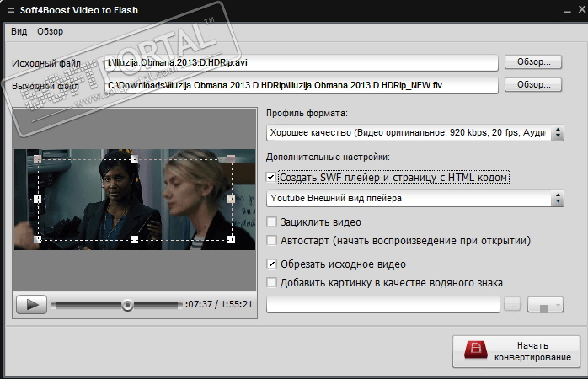Open the Профиль формата quality dropdown
The width and height of the screenshot is (588, 379).
coord(414,133)
